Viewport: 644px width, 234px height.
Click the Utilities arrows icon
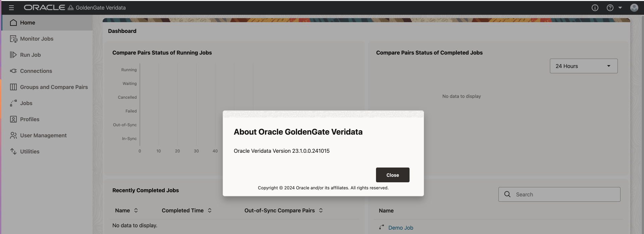click(13, 151)
